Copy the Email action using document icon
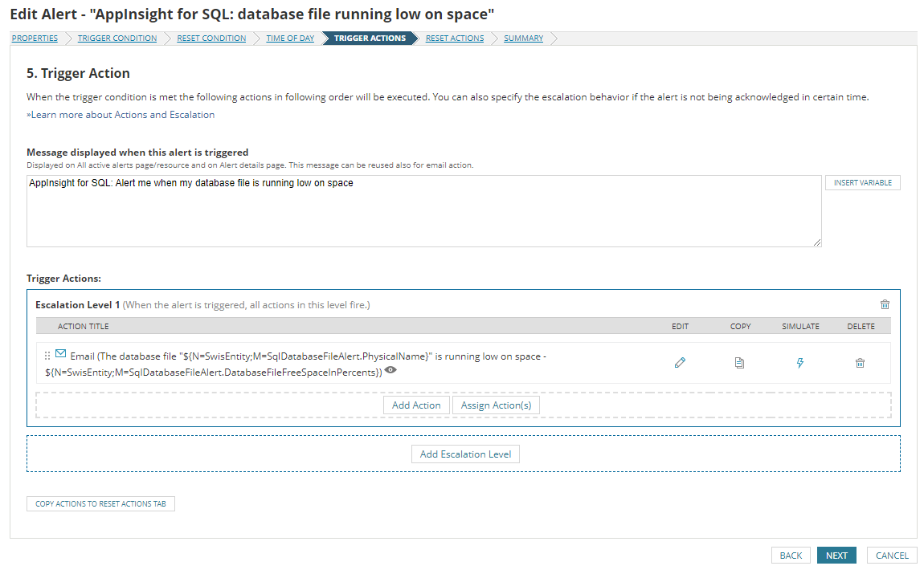 point(739,363)
